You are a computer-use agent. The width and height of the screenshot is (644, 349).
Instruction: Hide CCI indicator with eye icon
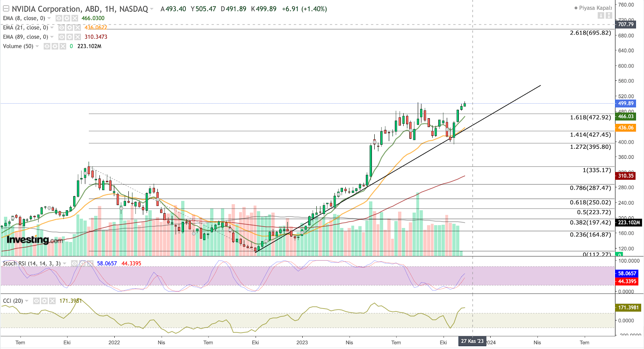37,301
